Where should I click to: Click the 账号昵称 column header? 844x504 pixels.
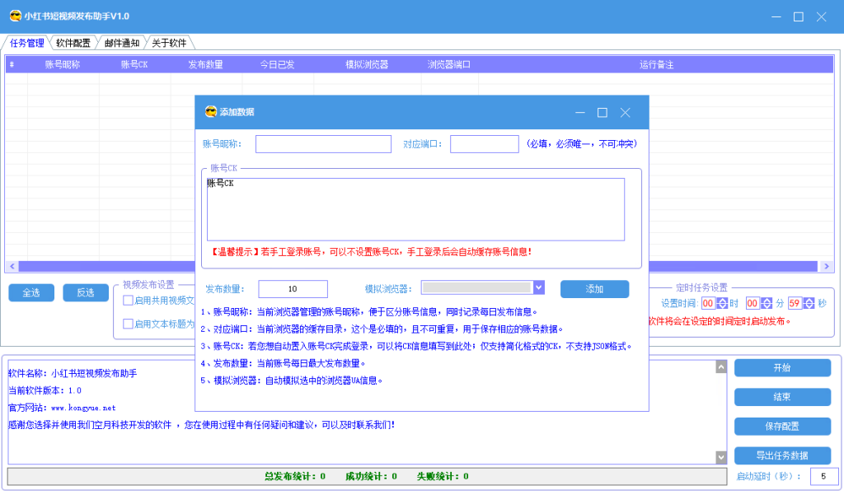coord(63,64)
